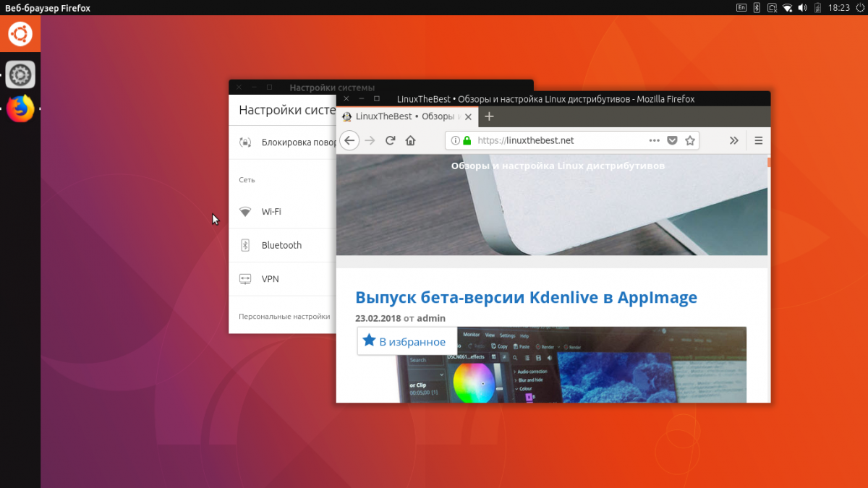The height and width of the screenshot is (488, 868).
Task: Select the LinuxTheBest browser tab
Action: (x=407, y=116)
